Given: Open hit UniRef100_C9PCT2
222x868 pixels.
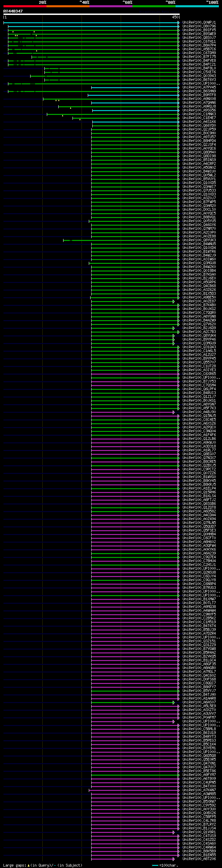Looking at the screenshot, I should pyautogui.click(x=199, y=469).
